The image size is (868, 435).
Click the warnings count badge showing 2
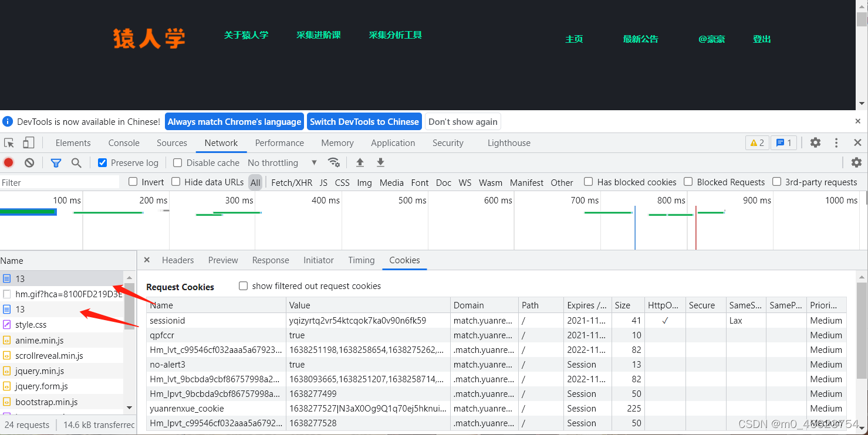coord(757,142)
